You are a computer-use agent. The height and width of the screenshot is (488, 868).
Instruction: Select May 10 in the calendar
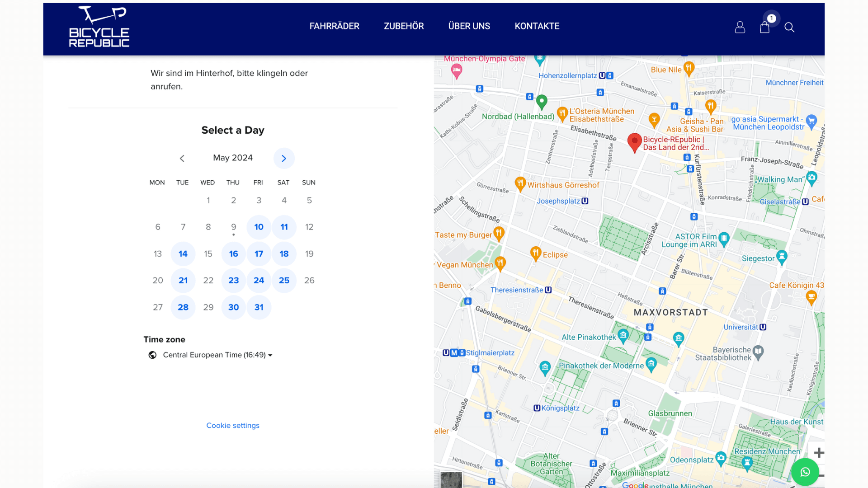coord(259,227)
